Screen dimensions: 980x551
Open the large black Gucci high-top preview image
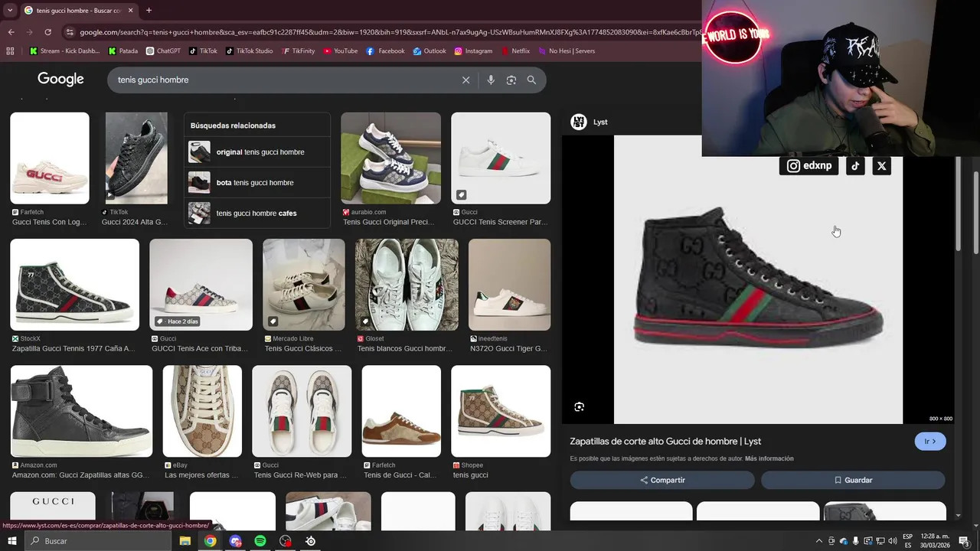758,279
